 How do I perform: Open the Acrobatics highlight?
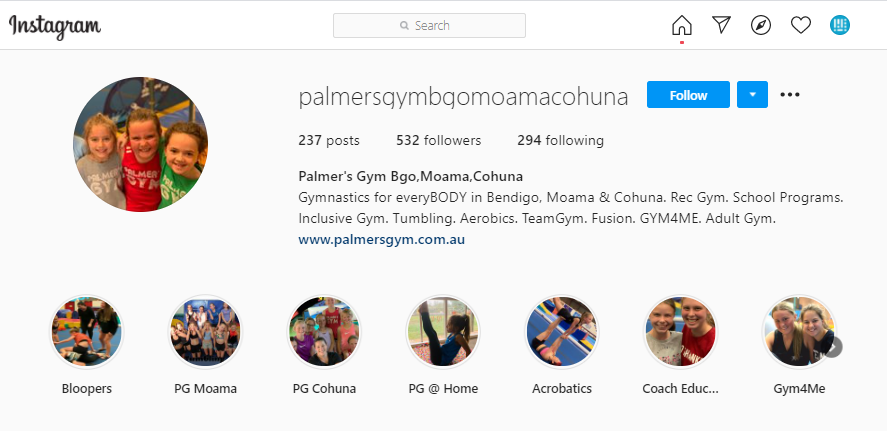tap(562, 331)
